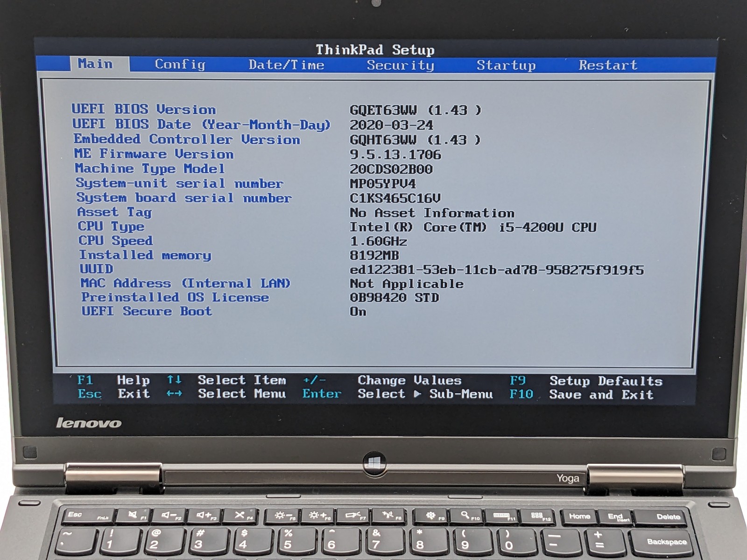The width and height of the screenshot is (747, 560).
Task: Click No Asset Information value
Action: pos(432,213)
